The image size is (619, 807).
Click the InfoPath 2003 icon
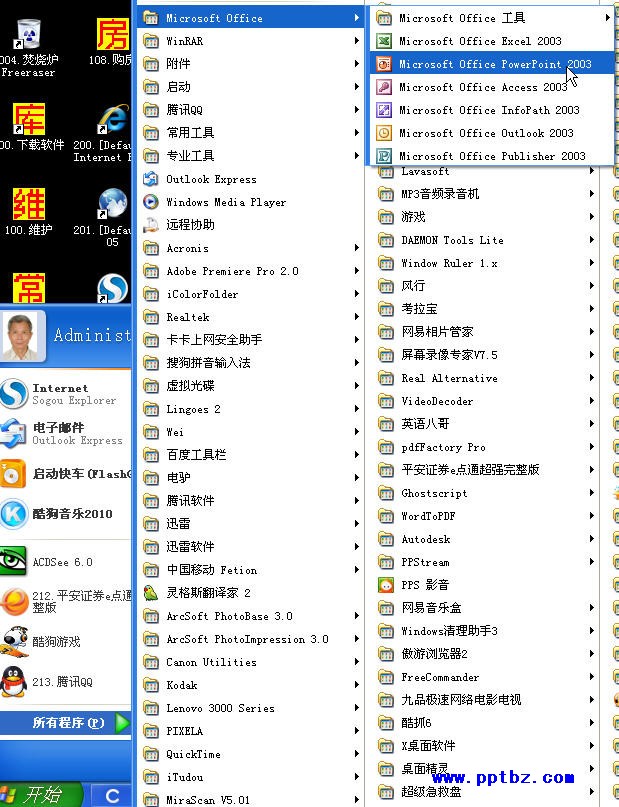(x=384, y=110)
